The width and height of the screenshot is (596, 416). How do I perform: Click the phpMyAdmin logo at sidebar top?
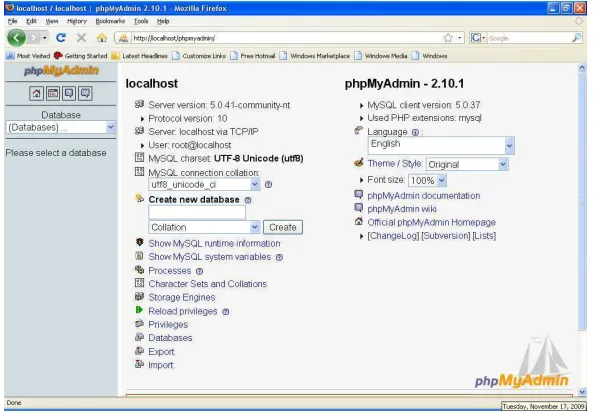click(61, 71)
